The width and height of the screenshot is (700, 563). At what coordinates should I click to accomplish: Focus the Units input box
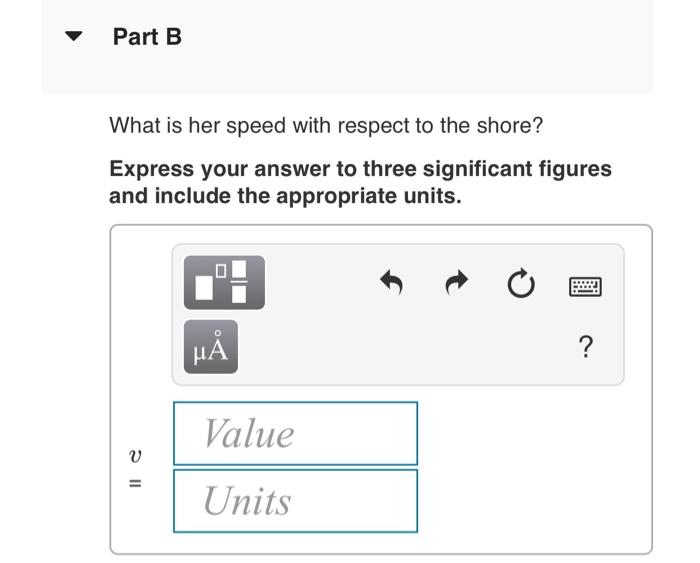296,501
